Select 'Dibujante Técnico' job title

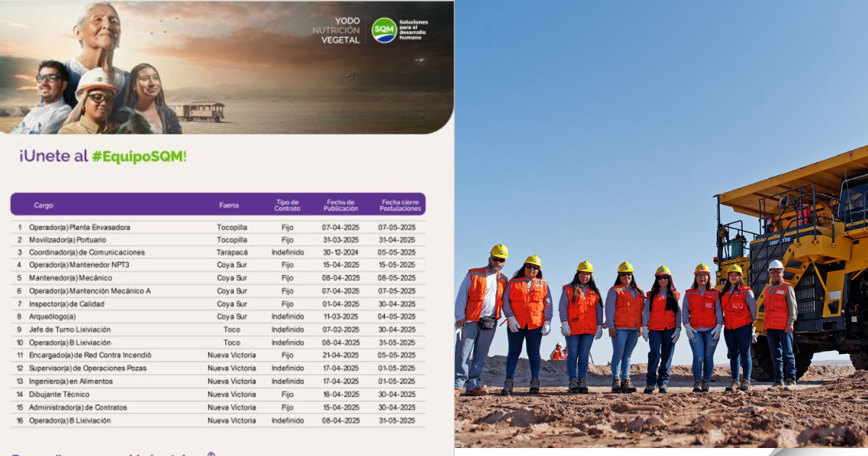(59, 394)
